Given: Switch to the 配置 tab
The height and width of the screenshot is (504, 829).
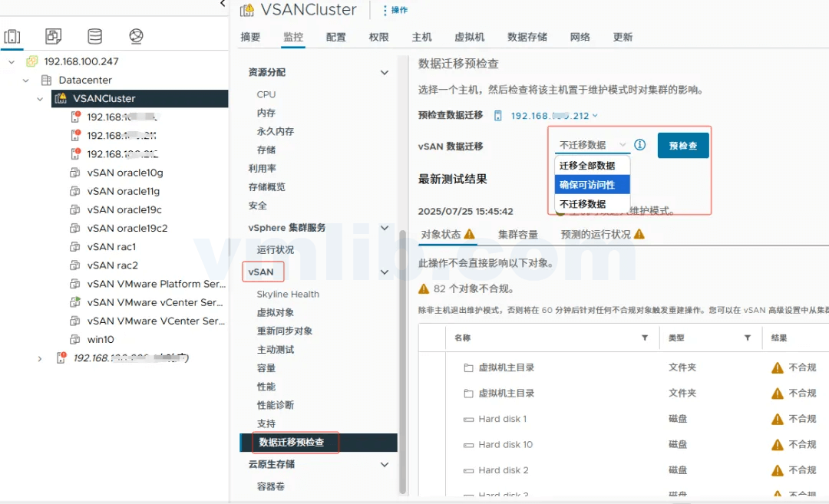Looking at the screenshot, I should click(335, 36).
